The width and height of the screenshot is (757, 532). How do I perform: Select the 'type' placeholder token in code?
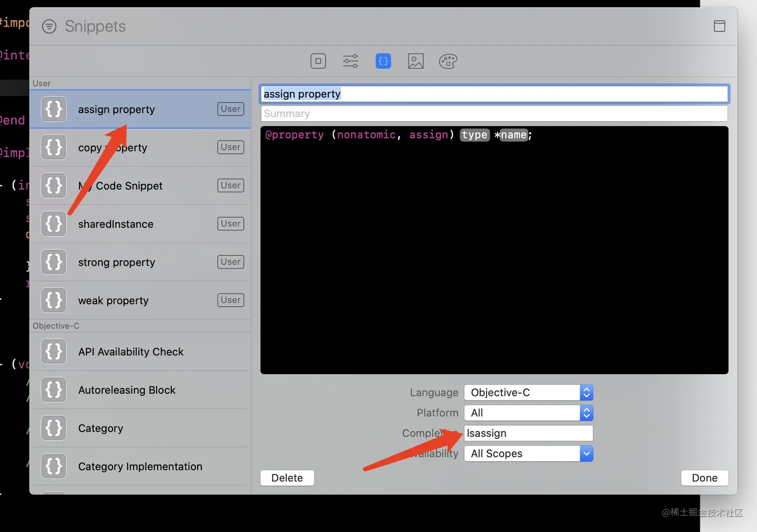click(x=475, y=135)
